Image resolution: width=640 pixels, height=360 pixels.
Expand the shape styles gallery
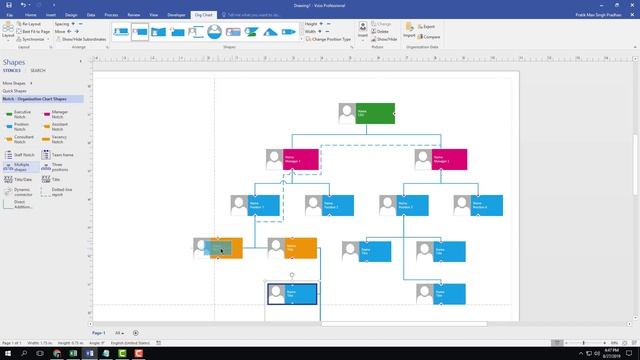(x=302, y=39)
